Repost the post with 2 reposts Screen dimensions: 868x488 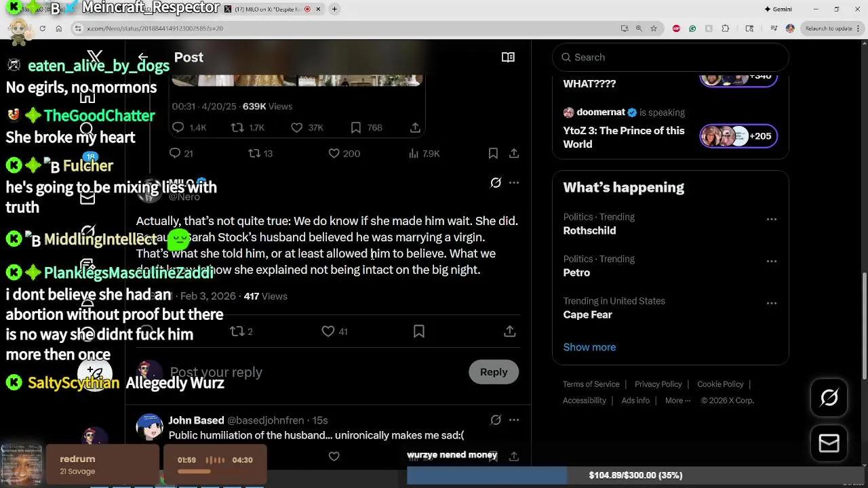pos(237,331)
